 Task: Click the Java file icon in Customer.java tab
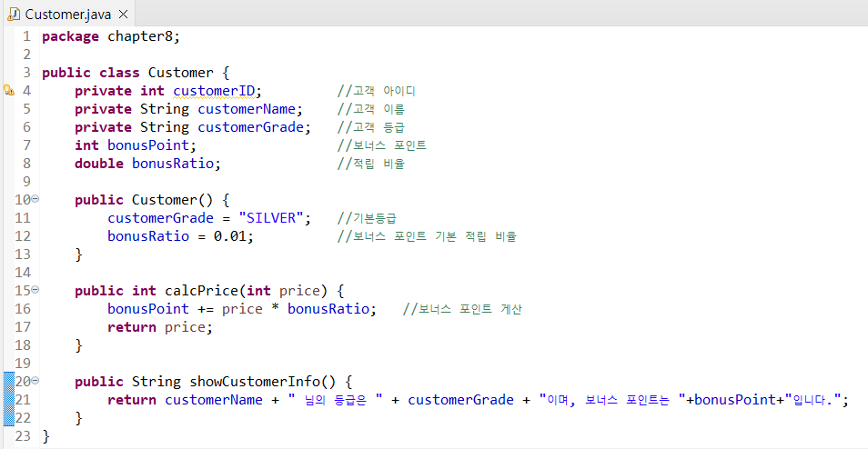(14, 14)
